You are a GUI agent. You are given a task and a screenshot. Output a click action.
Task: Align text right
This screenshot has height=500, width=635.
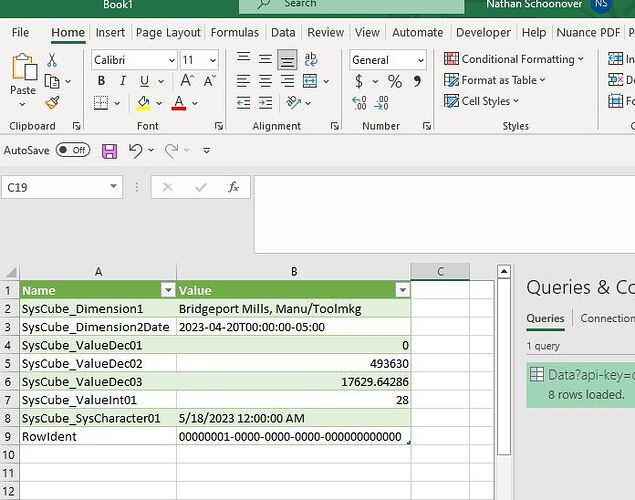click(x=287, y=81)
